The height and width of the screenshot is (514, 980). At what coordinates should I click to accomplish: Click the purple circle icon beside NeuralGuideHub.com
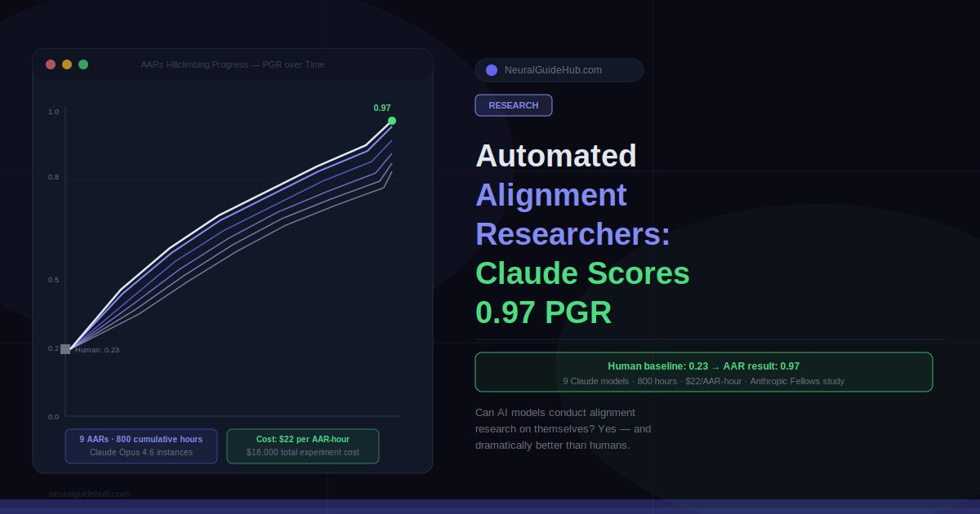pos(492,70)
